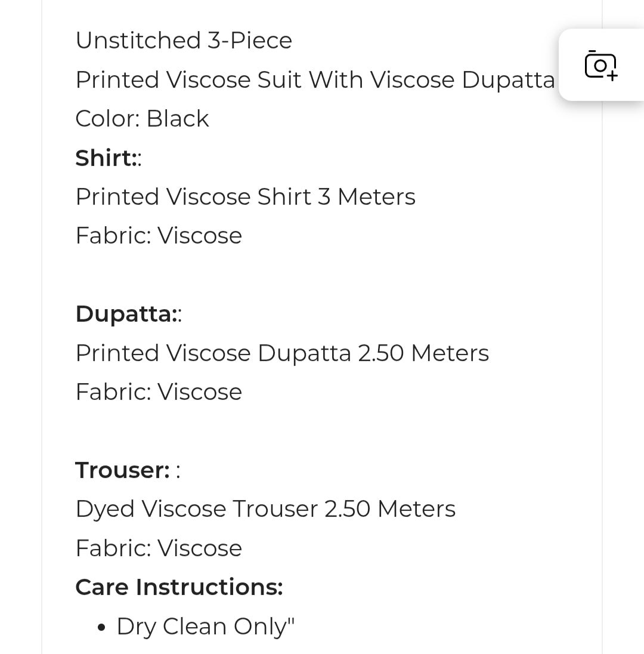
Task: Tap the camera add-photo icon
Action: pos(600,64)
